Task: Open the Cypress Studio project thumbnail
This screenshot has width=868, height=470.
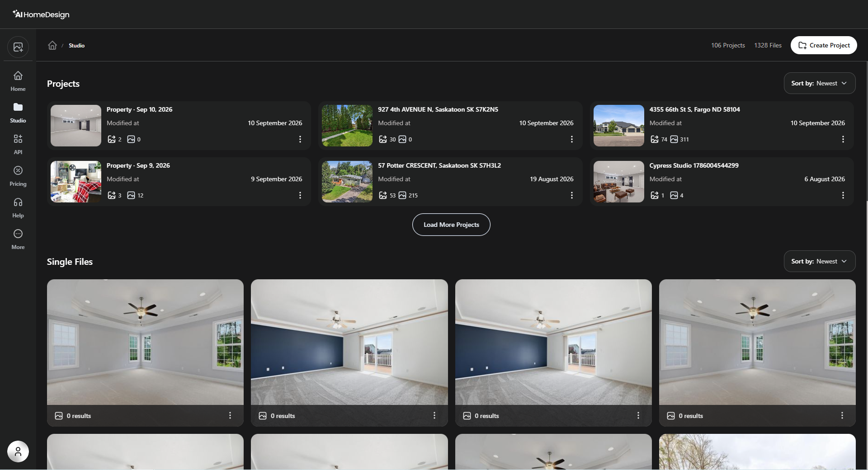Action: 619,182
